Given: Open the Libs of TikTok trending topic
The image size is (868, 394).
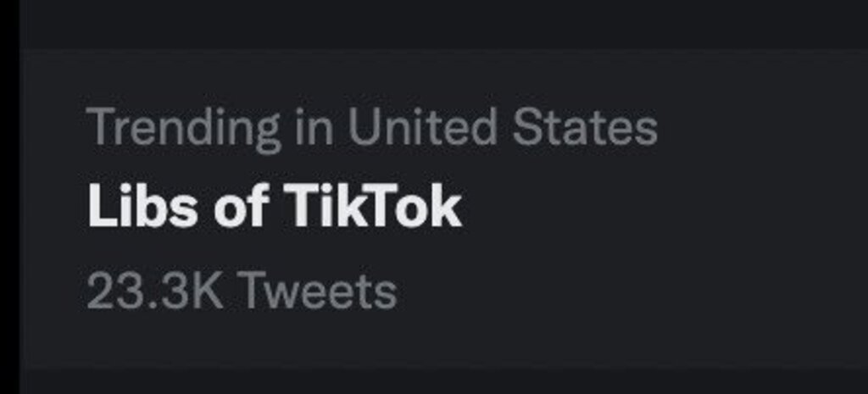Looking at the screenshot, I should coord(275,208).
